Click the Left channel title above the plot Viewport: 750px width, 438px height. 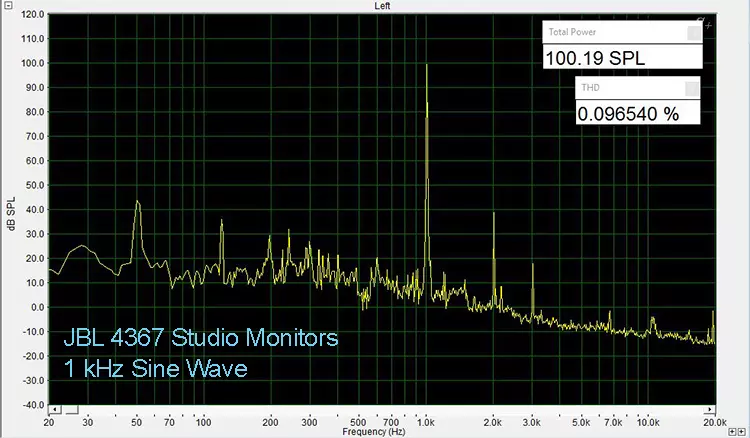click(382, 6)
